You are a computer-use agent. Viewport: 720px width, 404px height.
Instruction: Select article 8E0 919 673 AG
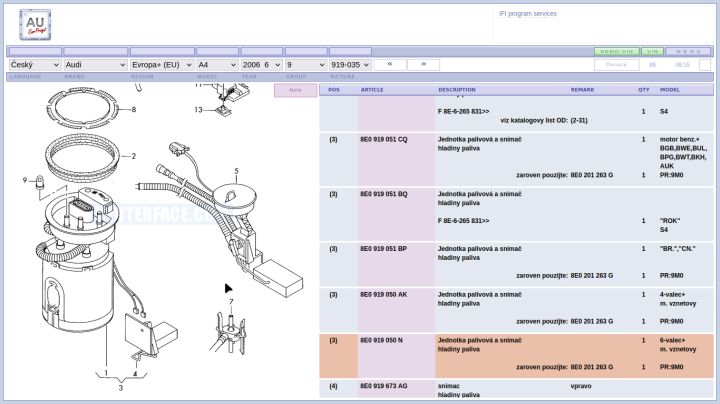tap(383, 386)
